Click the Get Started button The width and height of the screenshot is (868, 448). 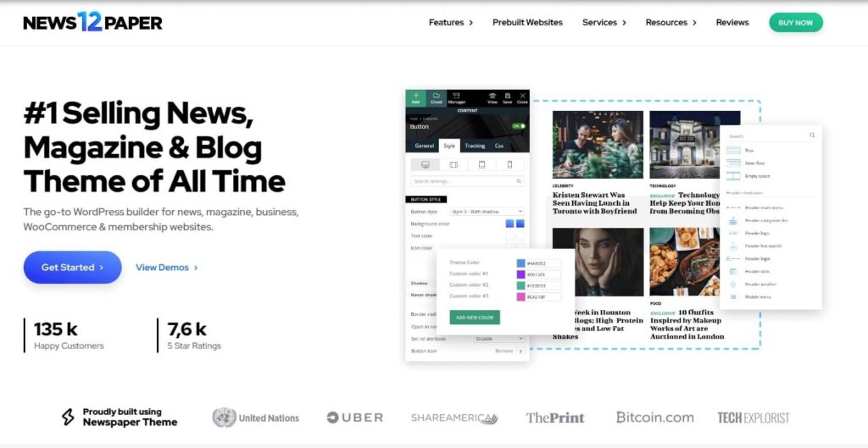(73, 267)
